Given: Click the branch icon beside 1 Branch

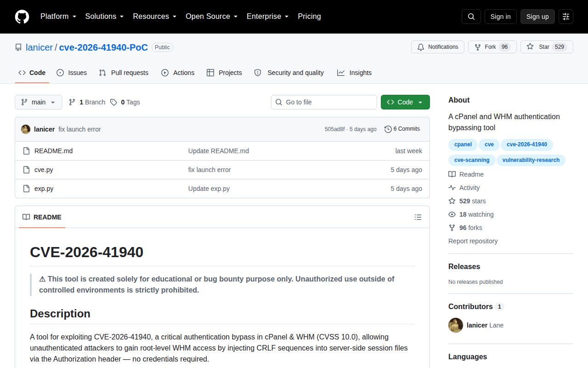Looking at the screenshot, I should 72,102.
